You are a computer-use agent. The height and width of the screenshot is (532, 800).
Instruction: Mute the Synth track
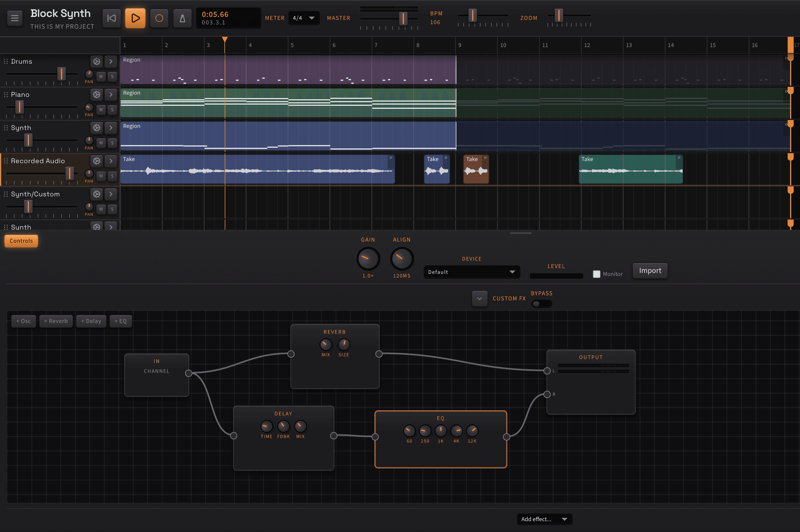point(101,143)
